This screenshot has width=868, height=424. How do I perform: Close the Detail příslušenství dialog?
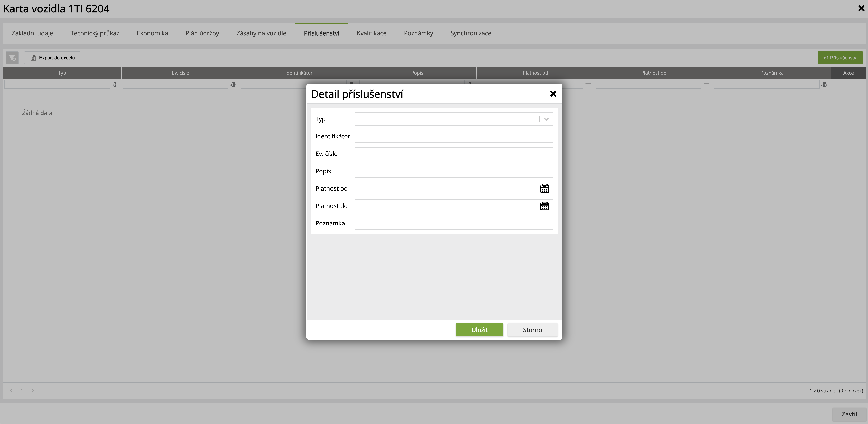pyautogui.click(x=553, y=94)
